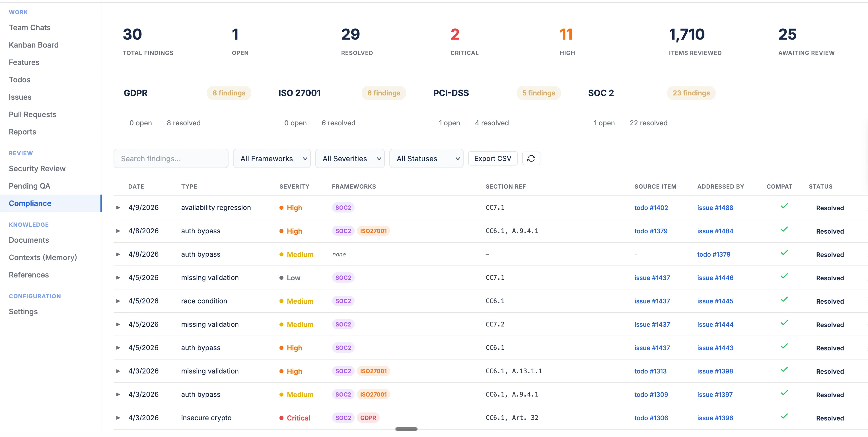Click the horizontal scrollbar thumb below the table

point(406,429)
